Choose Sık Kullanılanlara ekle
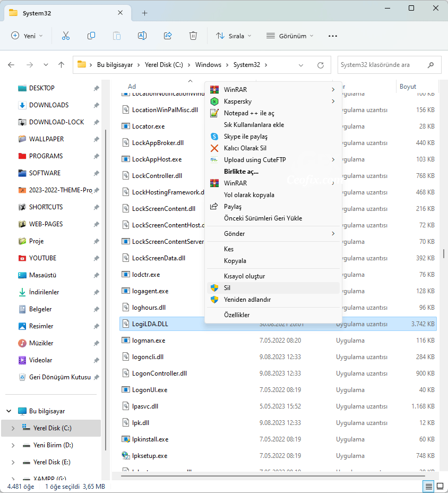448x493 pixels. pos(273,125)
